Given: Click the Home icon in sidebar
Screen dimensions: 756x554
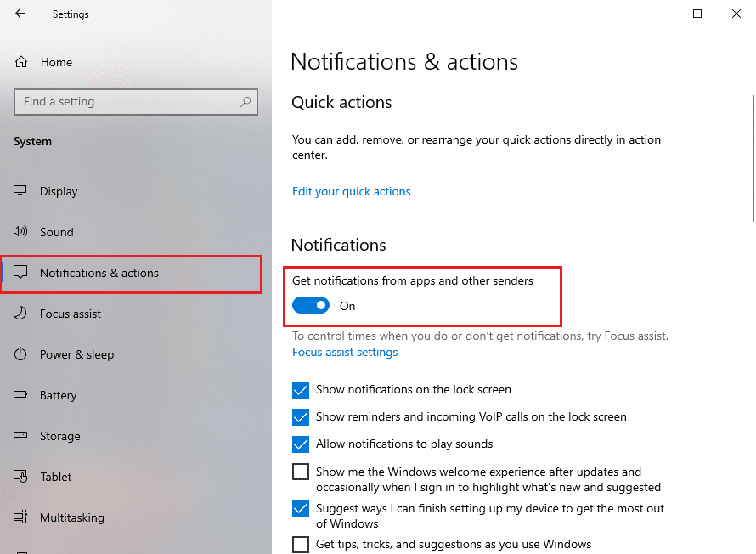Looking at the screenshot, I should pyautogui.click(x=22, y=62).
